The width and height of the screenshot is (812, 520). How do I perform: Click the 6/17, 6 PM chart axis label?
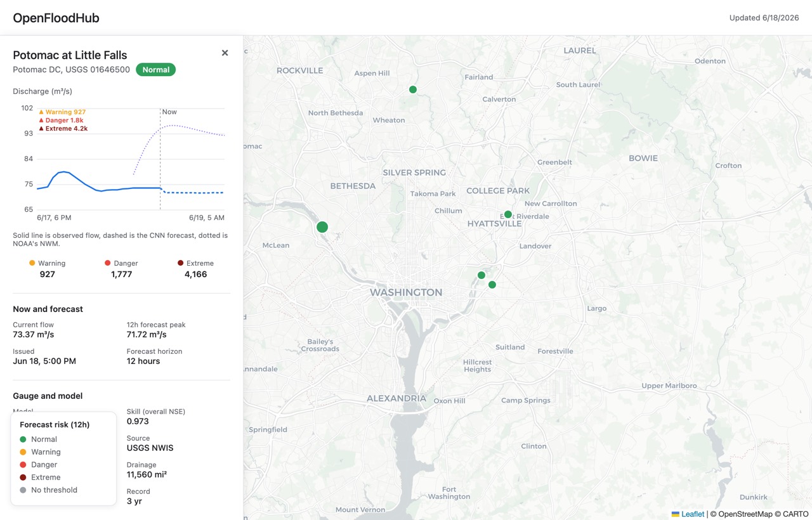click(54, 218)
